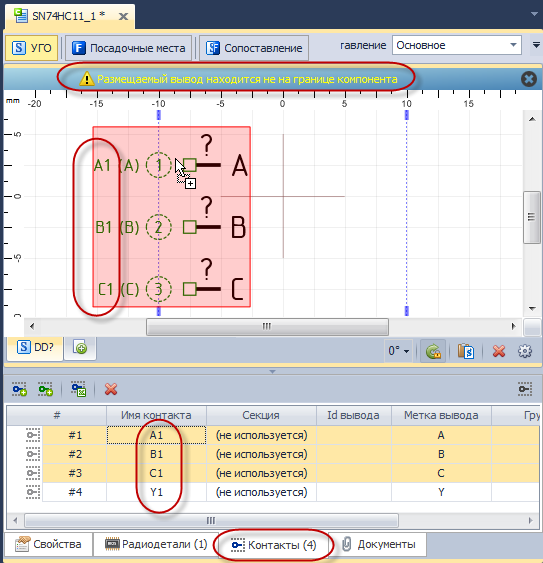
Task: Click the second add-contact icon in toolbar
Action: click(x=46, y=389)
